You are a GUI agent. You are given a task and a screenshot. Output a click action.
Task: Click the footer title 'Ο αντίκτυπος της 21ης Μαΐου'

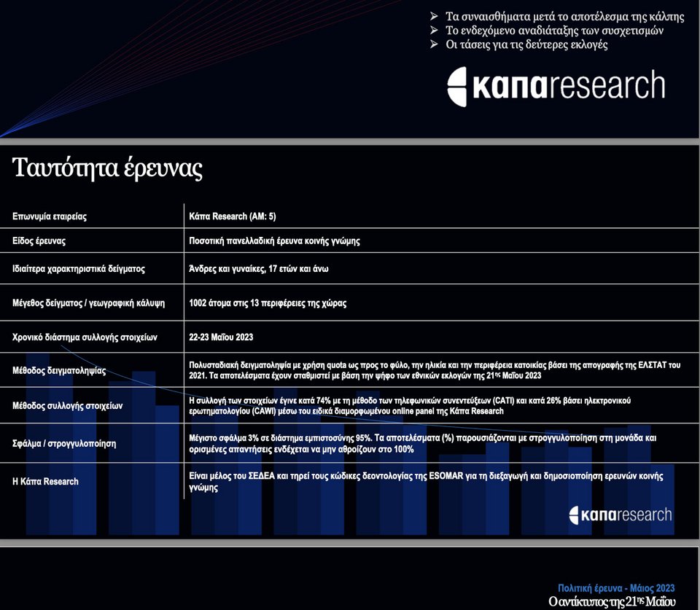tap(612, 601)
